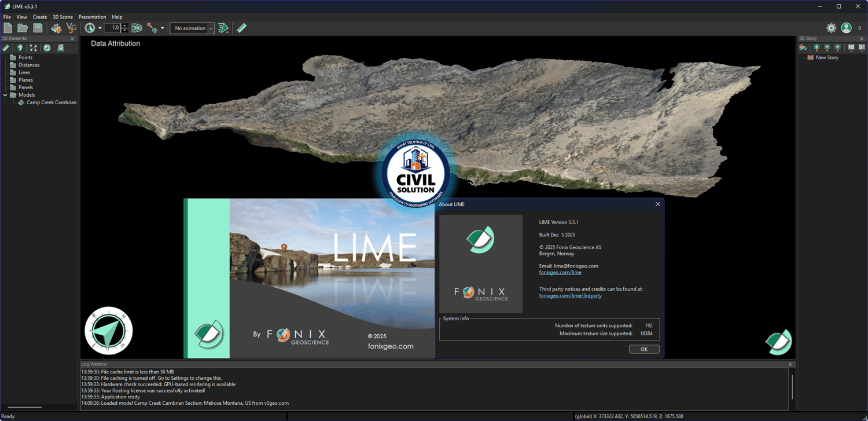This screenshot has width=868, height=421.
Task: Click the panel image icon in 3D Elements
Action: (x=61, y=48)
